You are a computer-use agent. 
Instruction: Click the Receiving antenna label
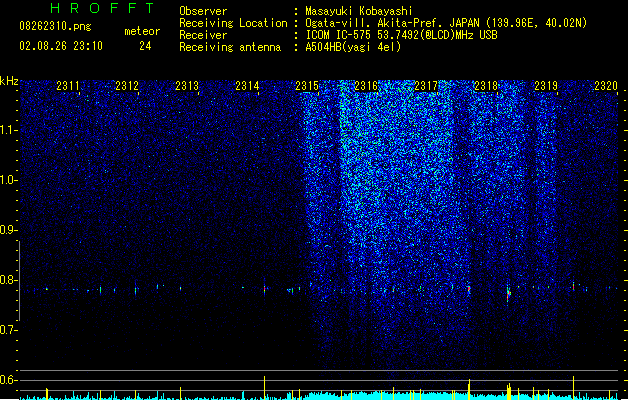(x=230, y=47)
